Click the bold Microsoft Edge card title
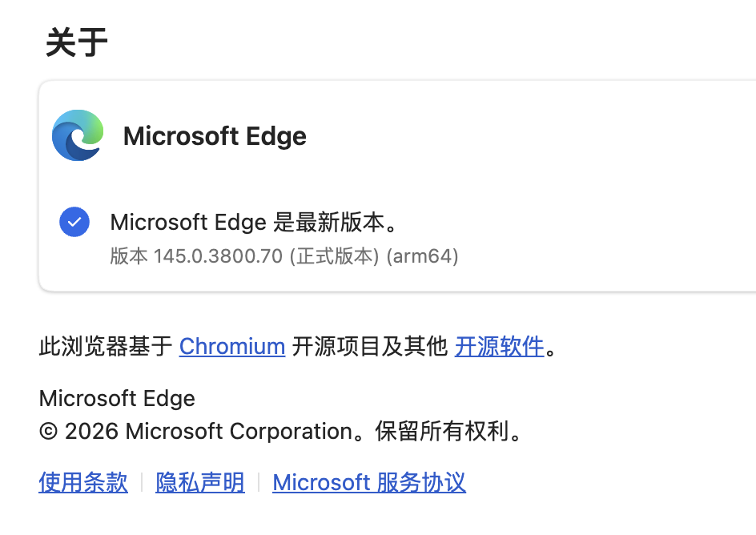756x535 pixels. [x=215, y=136]
